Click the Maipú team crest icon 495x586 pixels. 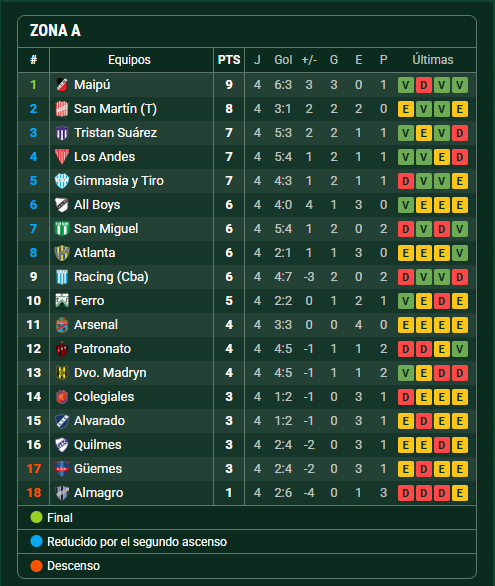pos(62,85)
